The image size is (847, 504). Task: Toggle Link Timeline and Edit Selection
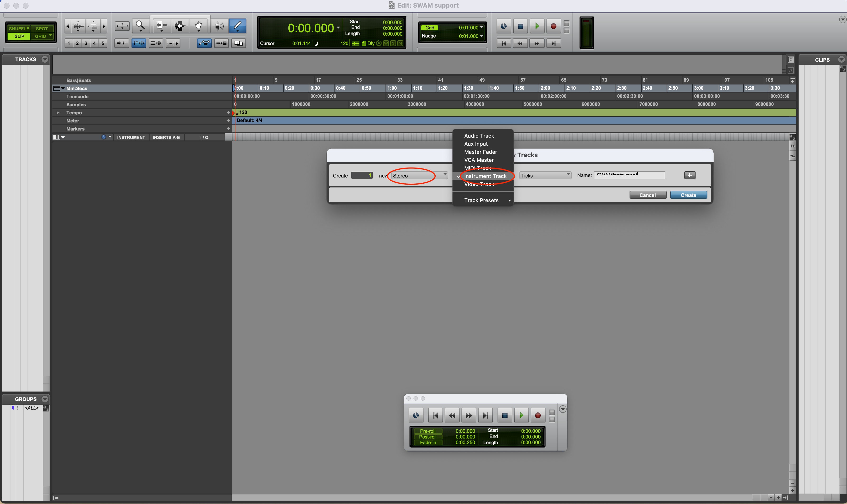(x=139, y=43)
